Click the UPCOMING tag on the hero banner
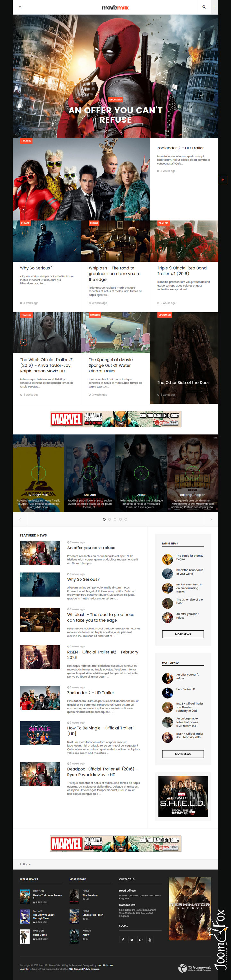231x980 pixels. point(116,100)
